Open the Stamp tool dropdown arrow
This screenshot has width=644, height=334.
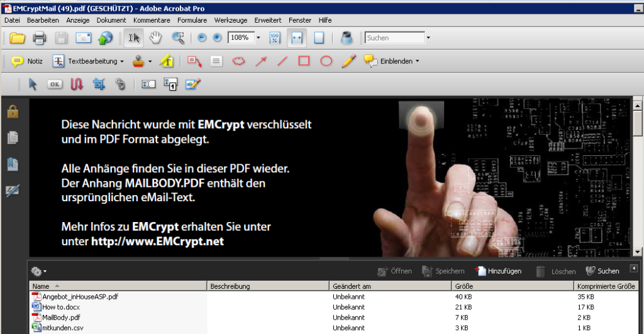tap(150, 61)
